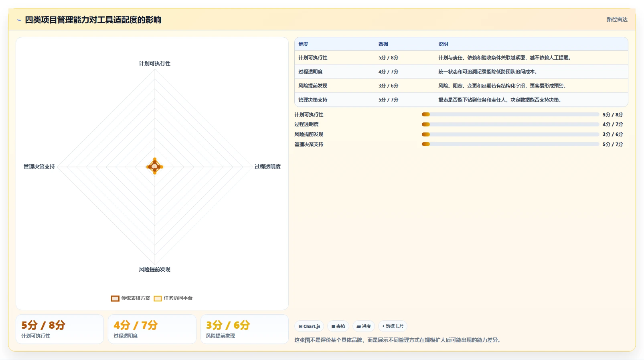Click the 统一状态和可追溯记录 description text
Screen dimensions: 644x360
[x=488, y=72]
